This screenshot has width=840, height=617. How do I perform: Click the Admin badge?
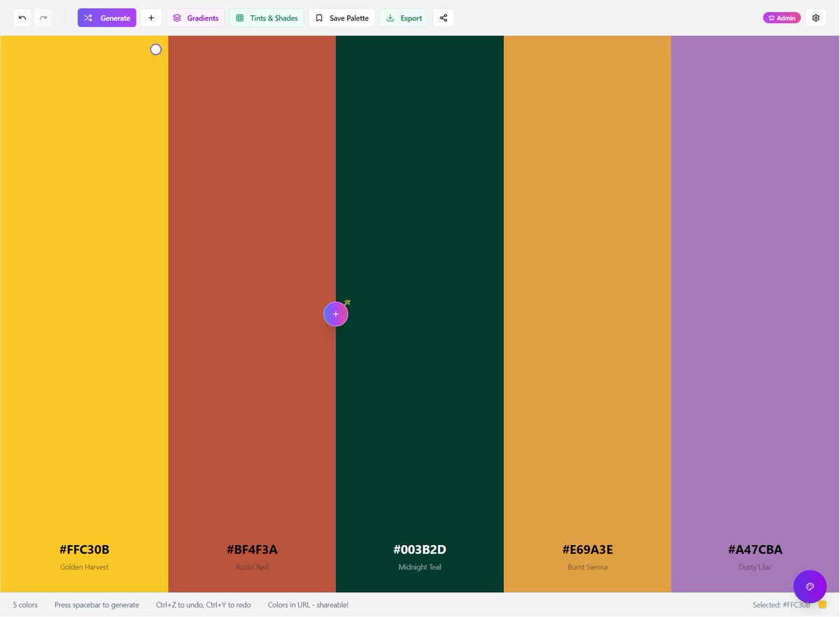pos(782,17)
